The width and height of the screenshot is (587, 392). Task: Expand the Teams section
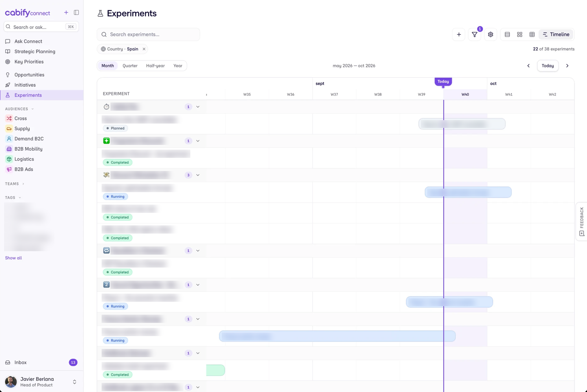point(15,184)
